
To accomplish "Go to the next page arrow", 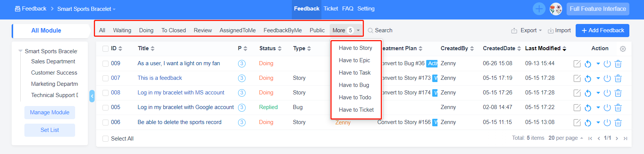I will pyautogui.click(x=617, y=138).
